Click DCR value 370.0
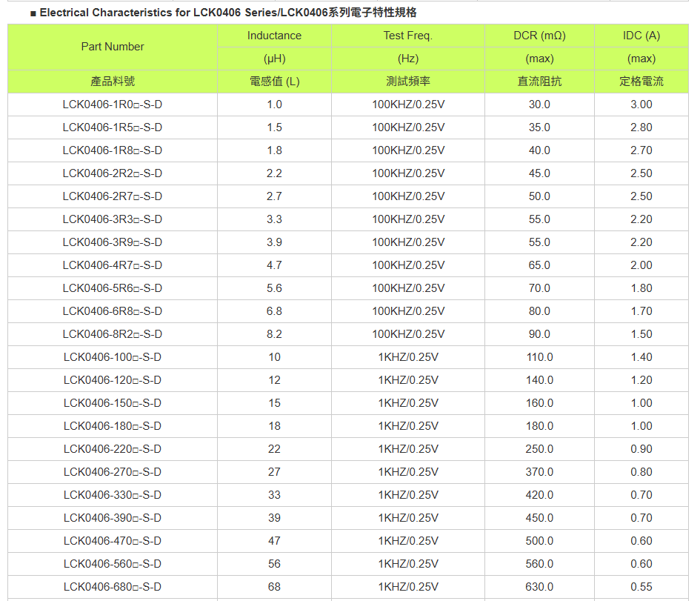This screenshot has height=601, width=700. [540, 472]
